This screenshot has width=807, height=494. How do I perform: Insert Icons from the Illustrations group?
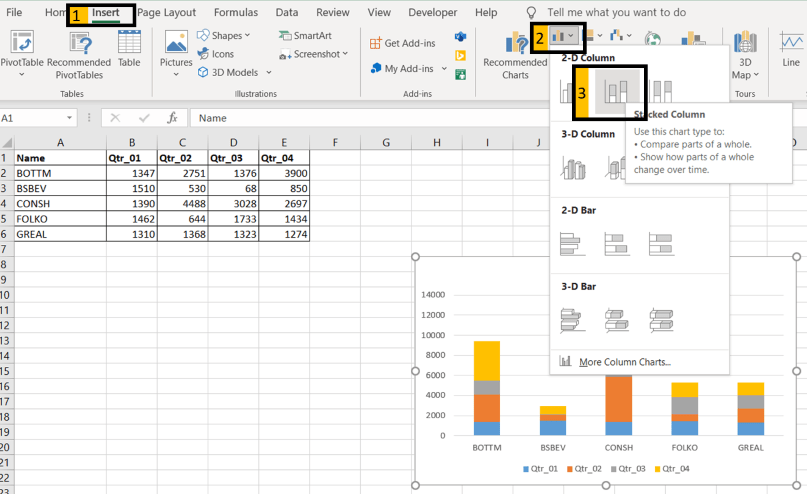(216, 54)
